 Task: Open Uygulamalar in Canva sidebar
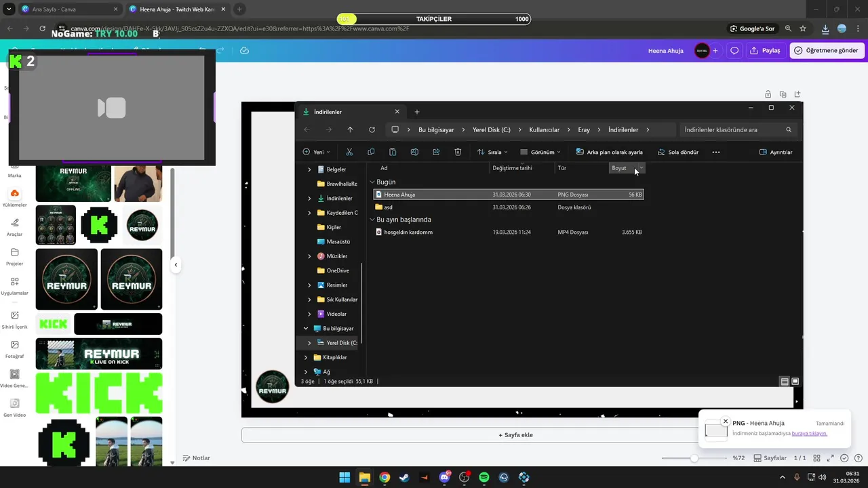[14, 286]
